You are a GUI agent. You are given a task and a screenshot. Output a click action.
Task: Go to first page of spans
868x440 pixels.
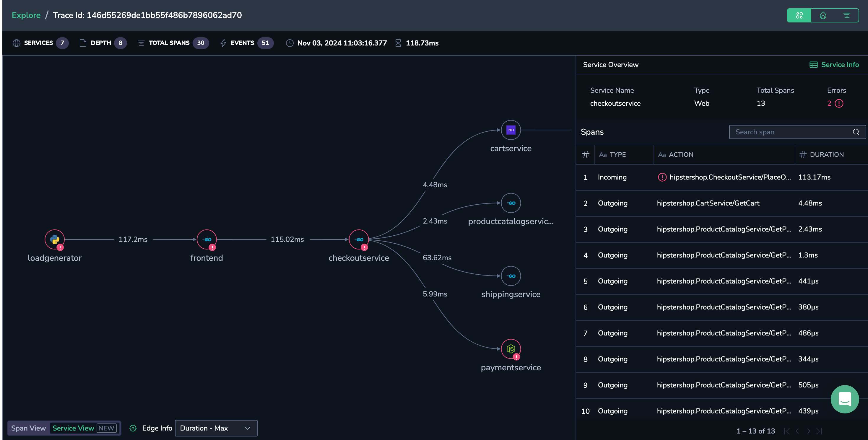tap(787, 431)
